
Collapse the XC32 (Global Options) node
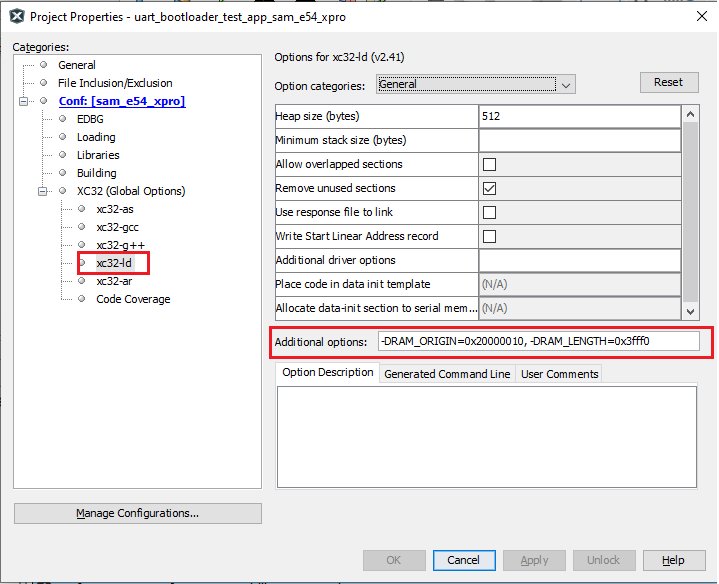pyautogui.click(x=42, y=191)
